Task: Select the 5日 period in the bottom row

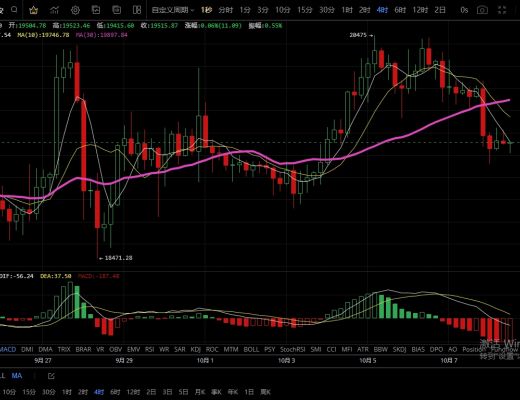Action: (183, 392)
